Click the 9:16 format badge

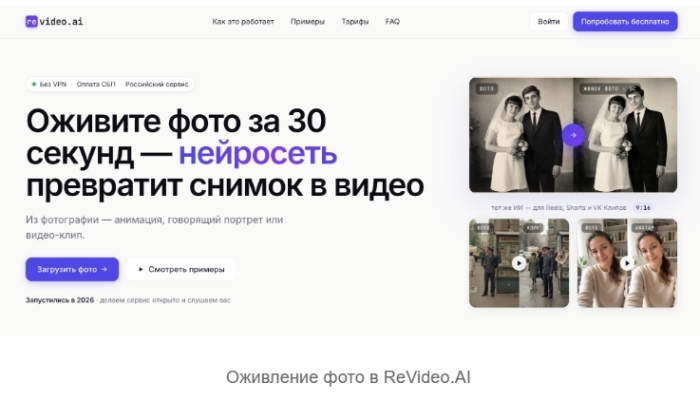click(x=643, y=208)
